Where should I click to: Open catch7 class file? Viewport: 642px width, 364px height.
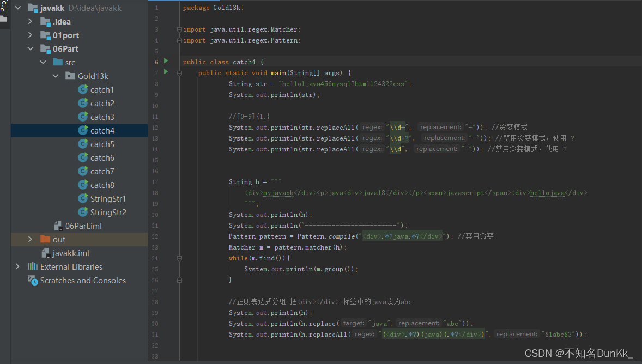click(x=102, y=172)
